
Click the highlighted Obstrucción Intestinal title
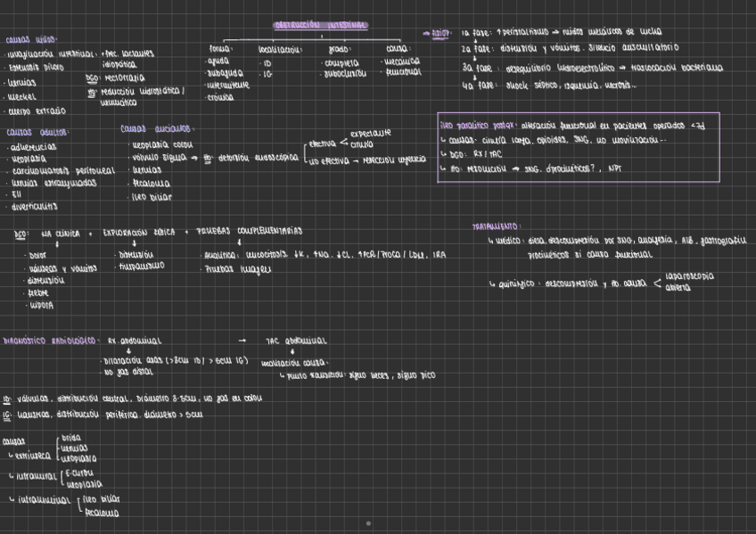[x=321, y=26]
